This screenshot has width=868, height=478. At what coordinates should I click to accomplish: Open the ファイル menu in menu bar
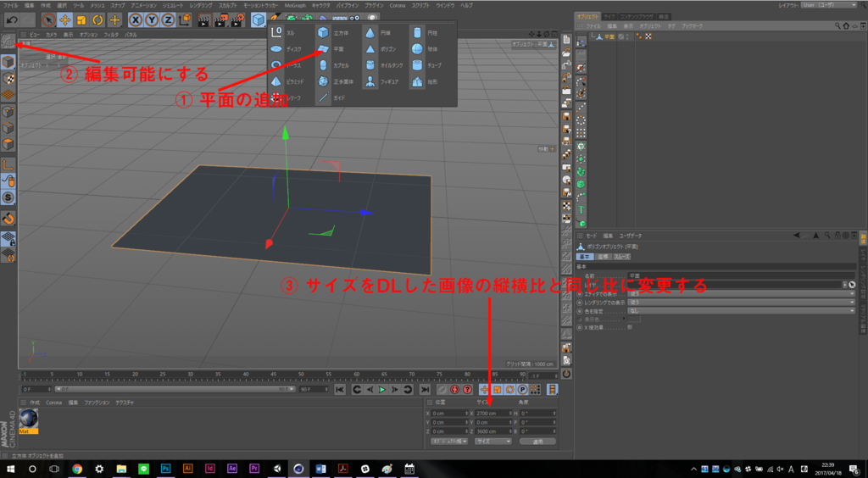tap(11, 5)
